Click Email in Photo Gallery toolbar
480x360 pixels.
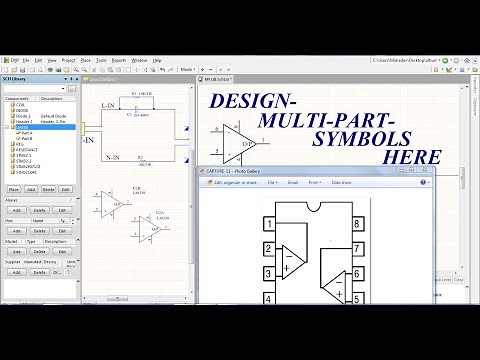click(x=293, y=182)
